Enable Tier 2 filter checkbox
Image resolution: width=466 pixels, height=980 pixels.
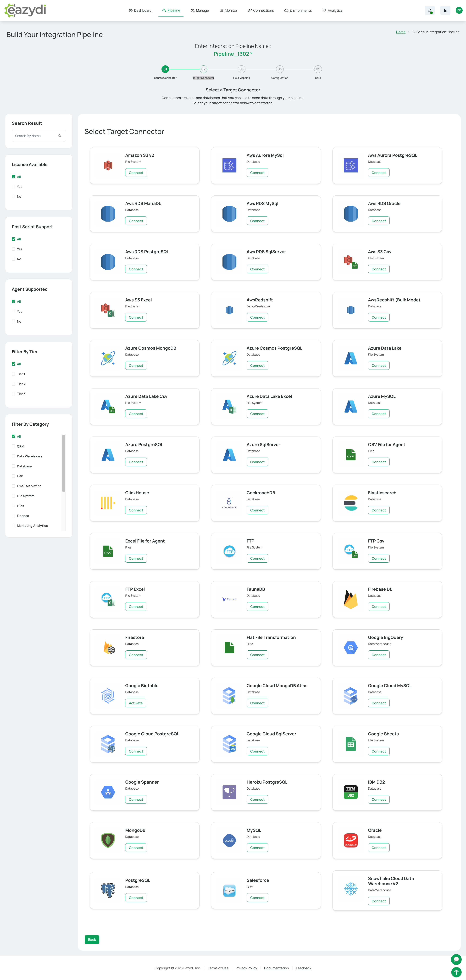14,384
